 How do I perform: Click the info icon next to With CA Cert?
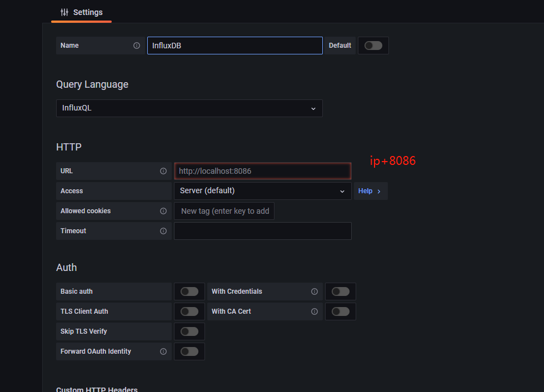click(315, 311)
